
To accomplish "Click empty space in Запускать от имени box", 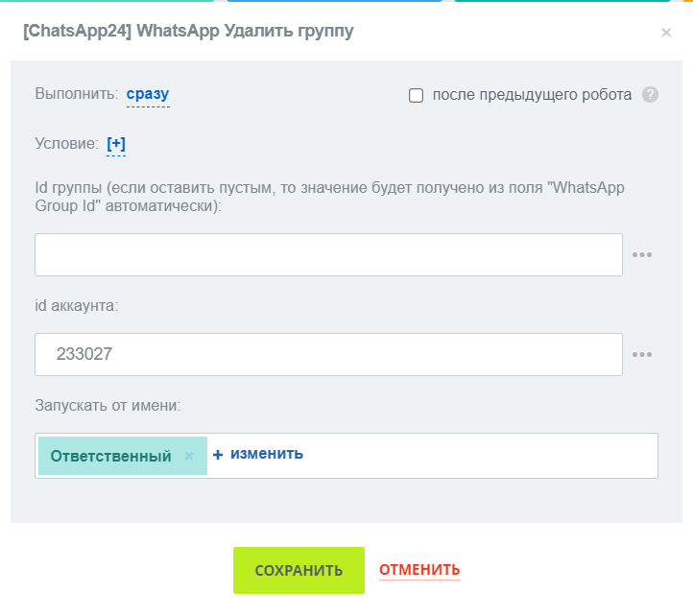I will (480, 455).
